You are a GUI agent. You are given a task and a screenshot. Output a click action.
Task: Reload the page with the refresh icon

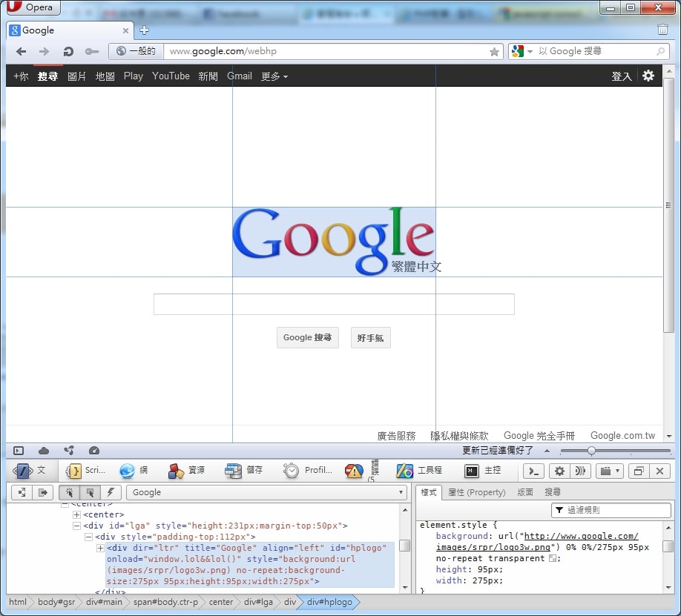pyautogui.click(x=68, y=52)
